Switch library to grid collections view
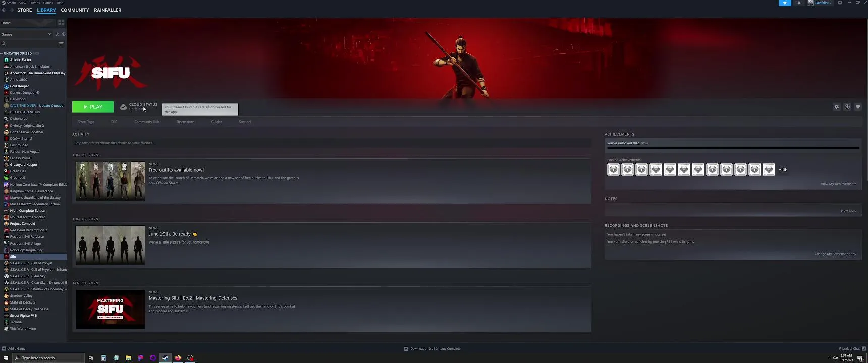 [61, 23]
